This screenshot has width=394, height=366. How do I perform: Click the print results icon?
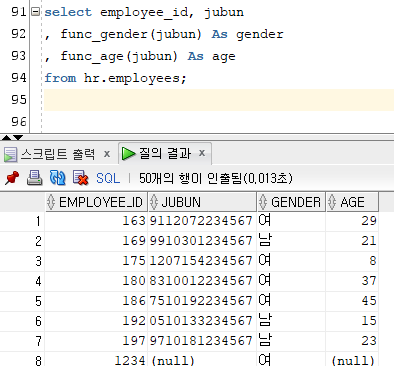(34, 178)
